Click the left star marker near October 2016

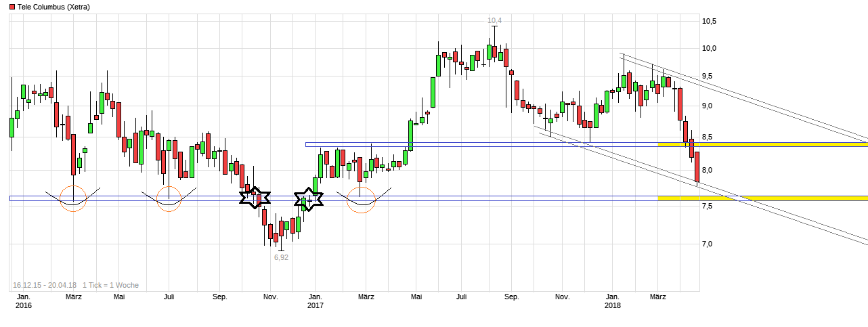[255, 198]
